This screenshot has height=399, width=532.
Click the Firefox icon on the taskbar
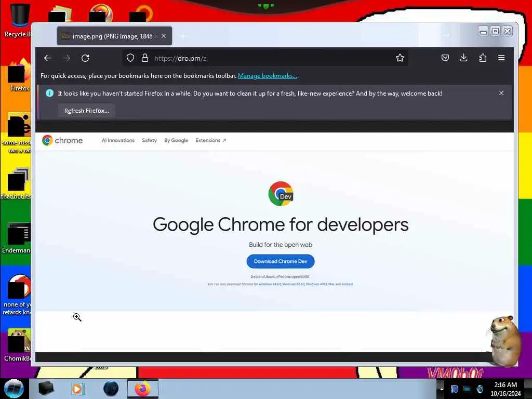coord(143,389)
